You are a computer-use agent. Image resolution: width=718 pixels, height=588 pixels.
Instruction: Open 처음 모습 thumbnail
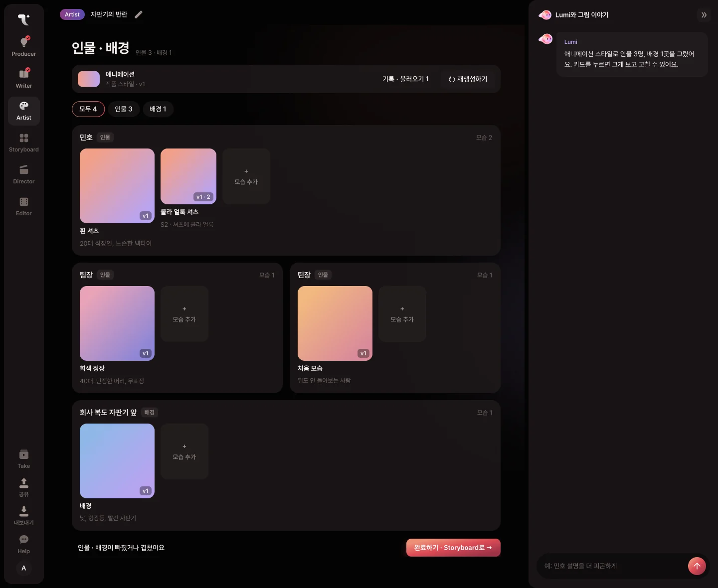tap(335, 323)
